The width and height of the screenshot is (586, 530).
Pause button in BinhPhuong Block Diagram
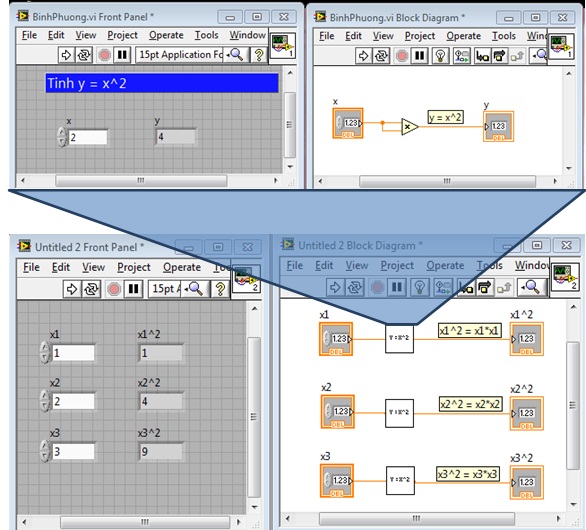pos(420,56)
